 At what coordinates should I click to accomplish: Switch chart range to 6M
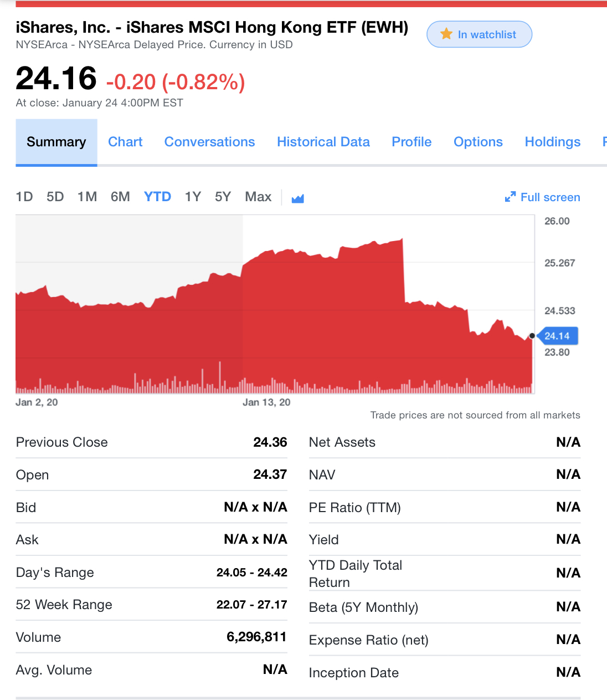coord(120,197)
